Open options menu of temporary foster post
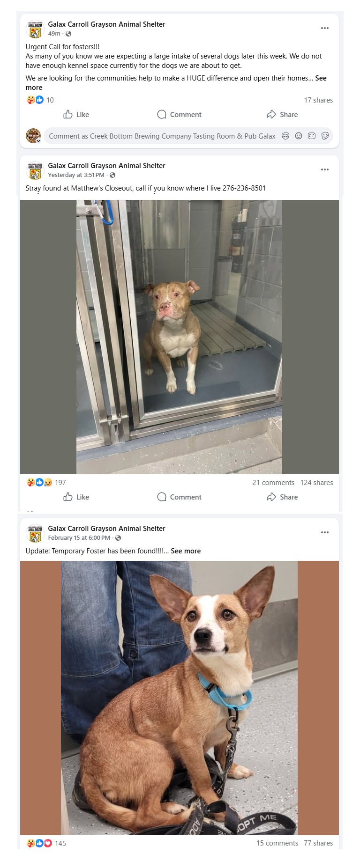The height and width of the screenshot is (868, 360). click(324, 532)
